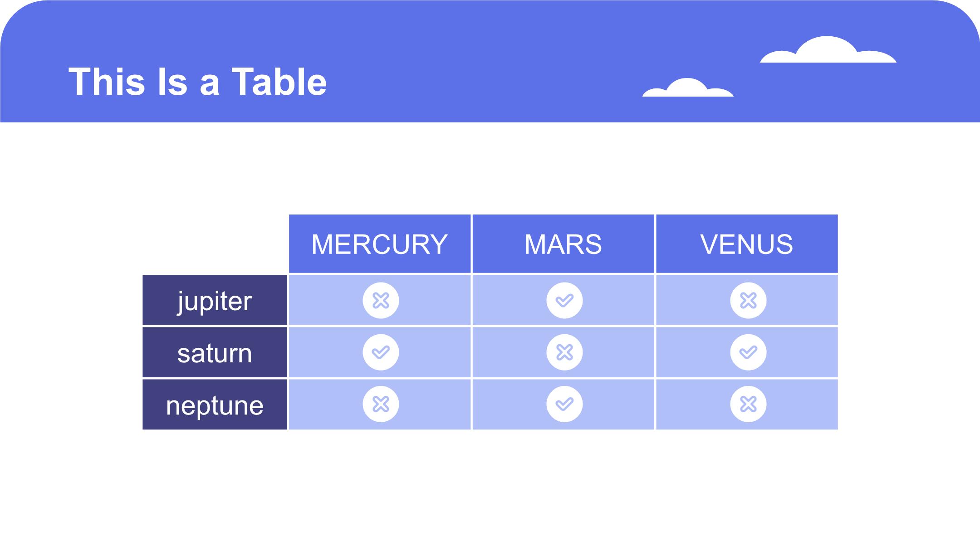Click the empty top-left table corner cell
Screen dimensions: 980x551
(x=215, y=244)
